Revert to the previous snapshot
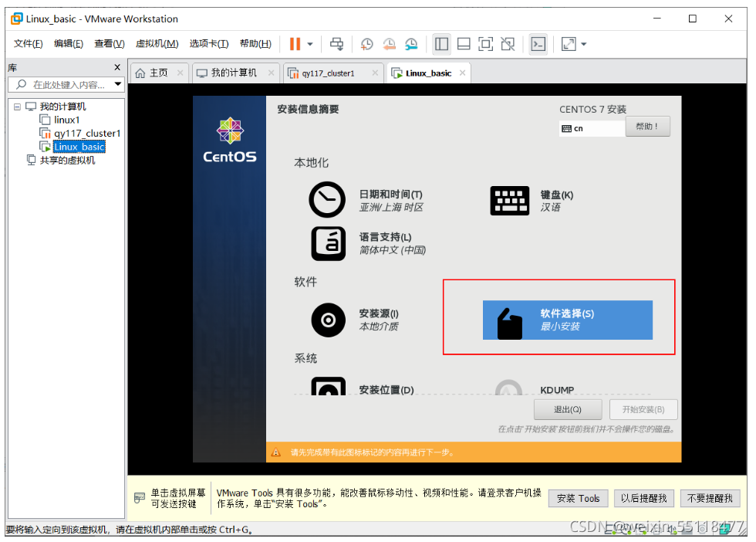The image size is (756, 542). click(x=389, y=44)
